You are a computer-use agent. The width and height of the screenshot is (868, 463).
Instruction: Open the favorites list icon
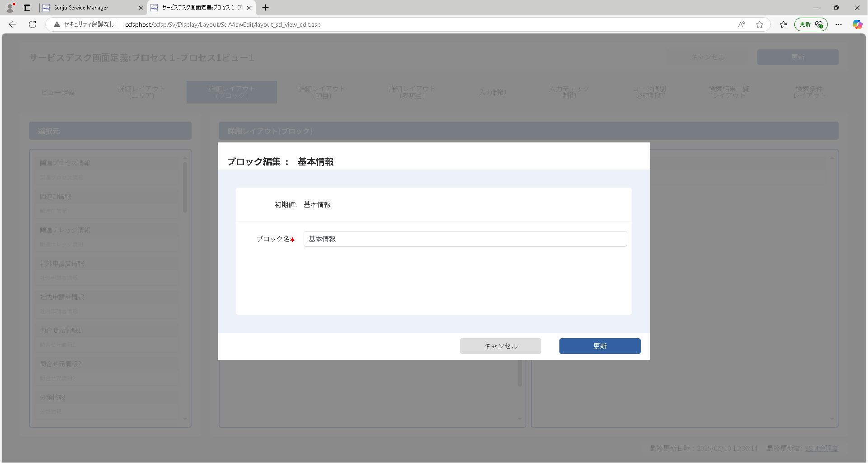784,24
